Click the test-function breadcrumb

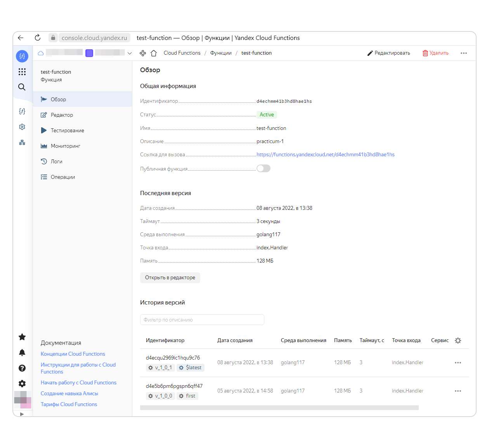(257, 53)
